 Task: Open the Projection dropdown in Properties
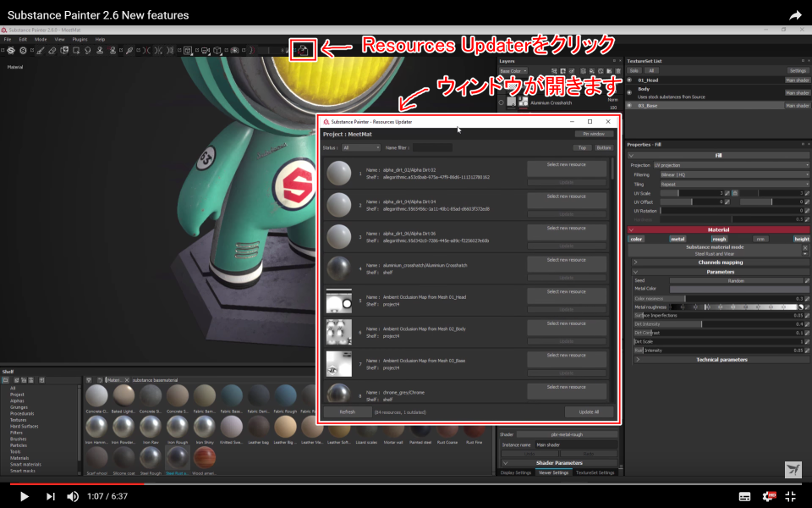[731, 165]
